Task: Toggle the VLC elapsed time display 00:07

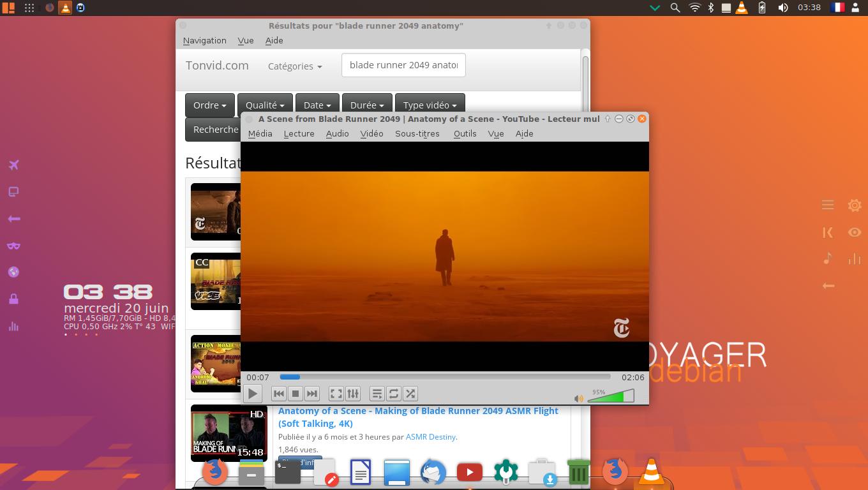Action: tap(258, 377)
